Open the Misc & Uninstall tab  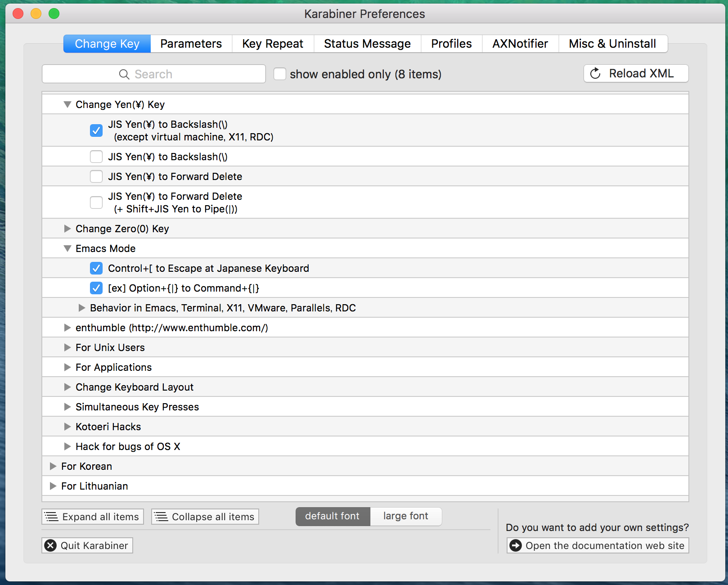click(613, 44)
